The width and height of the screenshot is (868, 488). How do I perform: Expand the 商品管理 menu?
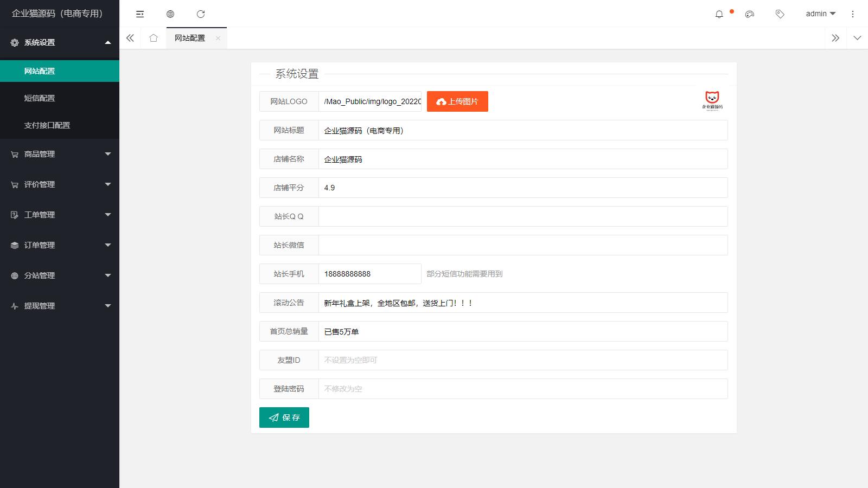(60, 153)
